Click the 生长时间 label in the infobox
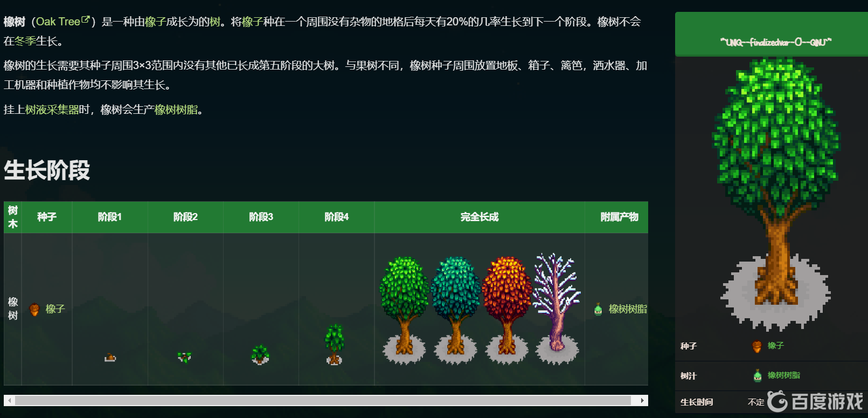This screenshot has width=868, height=418. [697, 402]
